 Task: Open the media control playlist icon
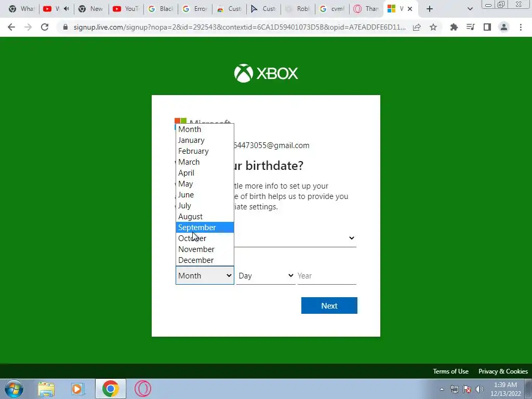pyautogui.click(x=470, y=27)
